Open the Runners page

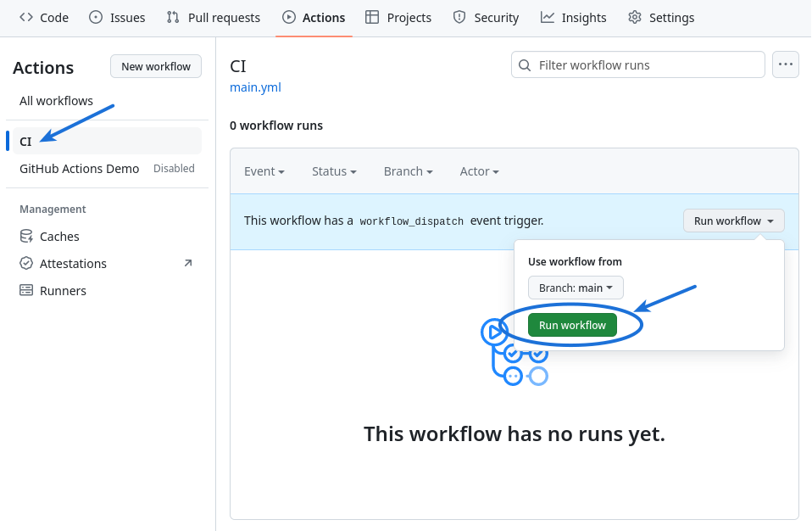click(x=63, y=291)
